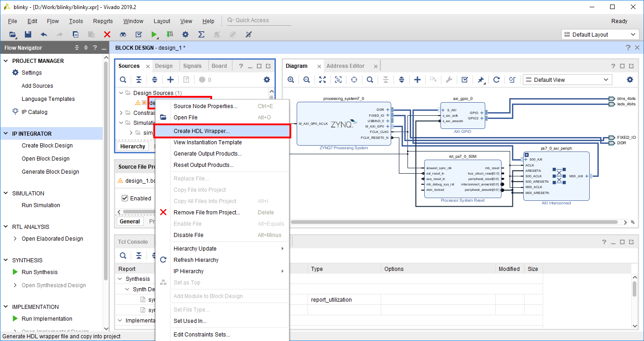Click the green Run play icon in main toolbar
The width and height of the screenshot is (644, 341).
154,34
